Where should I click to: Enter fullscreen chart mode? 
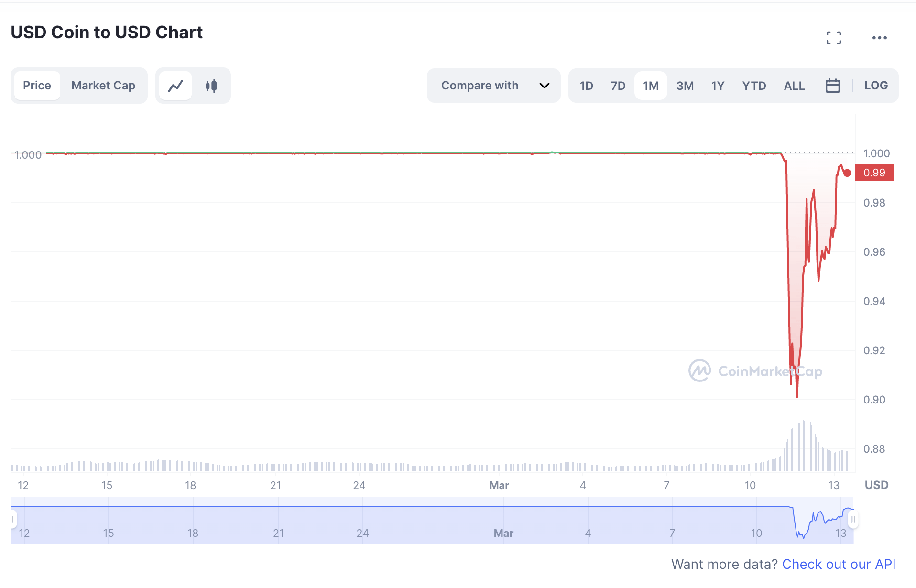point(833,38)
